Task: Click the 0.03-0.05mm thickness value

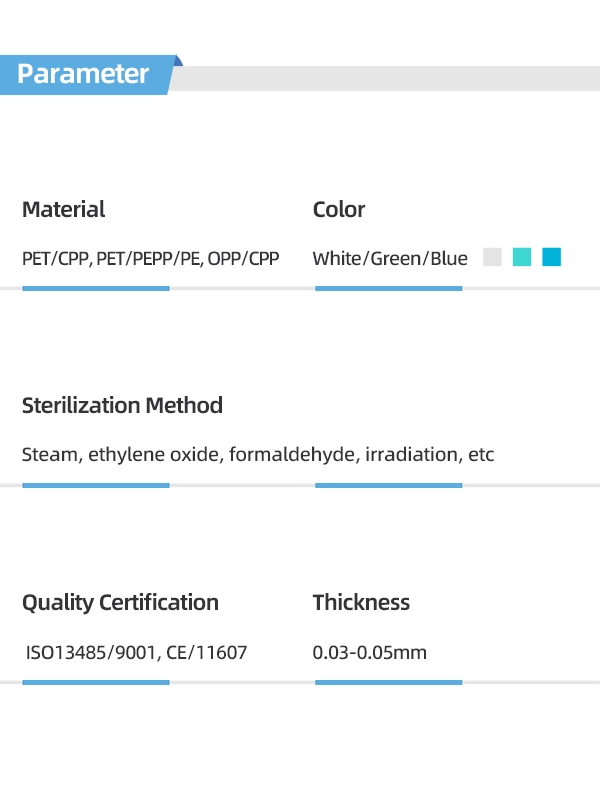Action: (x=370, y=653)
